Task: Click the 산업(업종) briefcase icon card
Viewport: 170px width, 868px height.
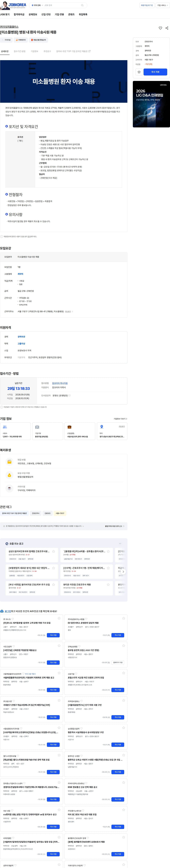Action: click(x=80, y=431)
